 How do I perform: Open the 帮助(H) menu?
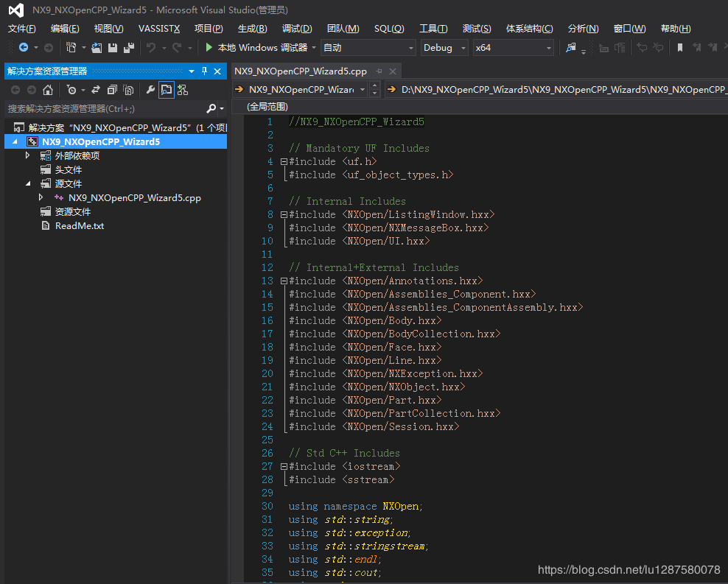point(676,29)
